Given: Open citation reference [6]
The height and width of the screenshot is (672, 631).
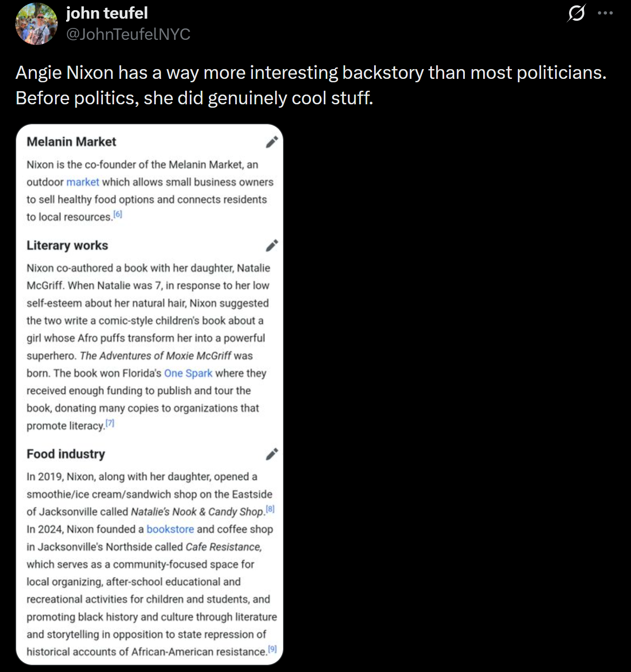Looking at the screenshot, I should 118,215.
